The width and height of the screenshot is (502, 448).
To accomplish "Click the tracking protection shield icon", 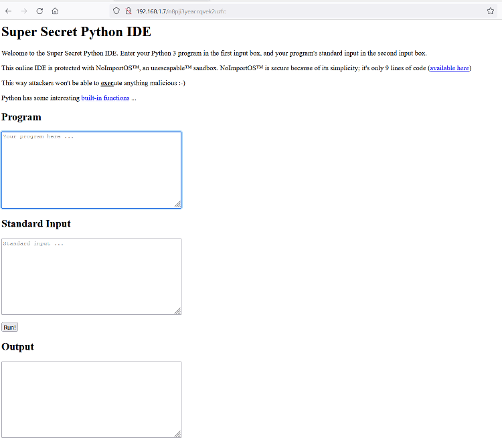I will coord(116,11).
